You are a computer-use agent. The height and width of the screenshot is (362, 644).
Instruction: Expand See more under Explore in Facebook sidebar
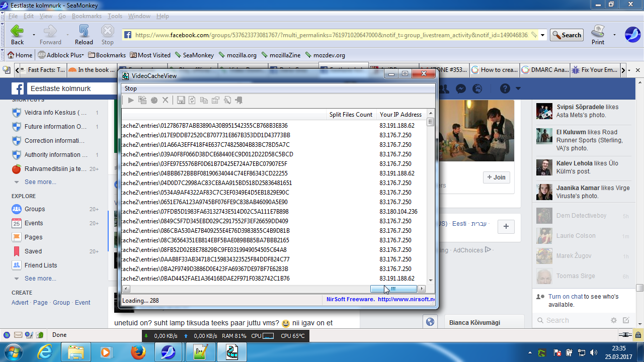(x=40, y=279)
